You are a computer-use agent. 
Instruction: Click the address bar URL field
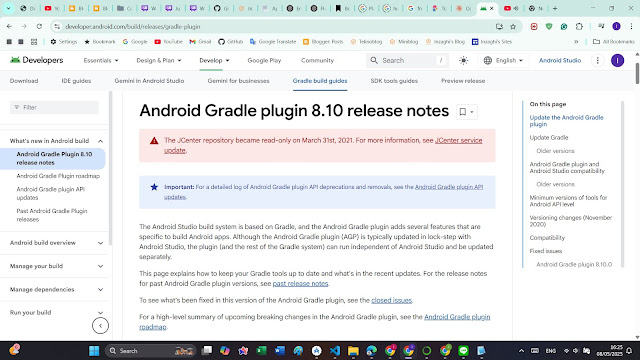coord(278,27)
